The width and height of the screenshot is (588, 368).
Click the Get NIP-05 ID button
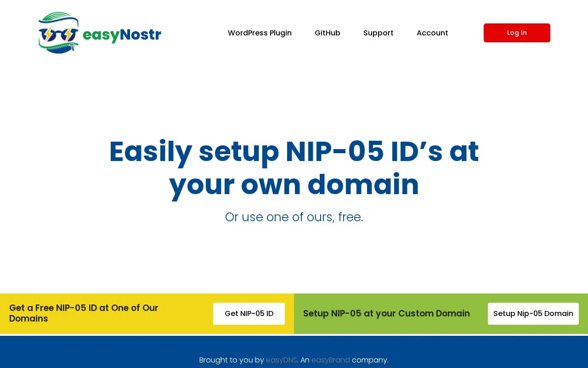pyautogui.click(x=249, y=314)
